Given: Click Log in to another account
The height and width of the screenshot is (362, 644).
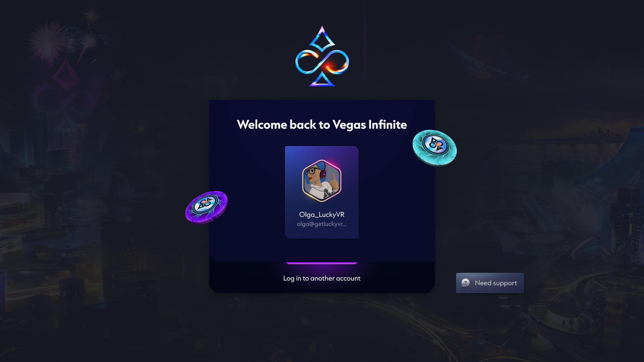Looking at the screenshot, I should tap(322, 278).
